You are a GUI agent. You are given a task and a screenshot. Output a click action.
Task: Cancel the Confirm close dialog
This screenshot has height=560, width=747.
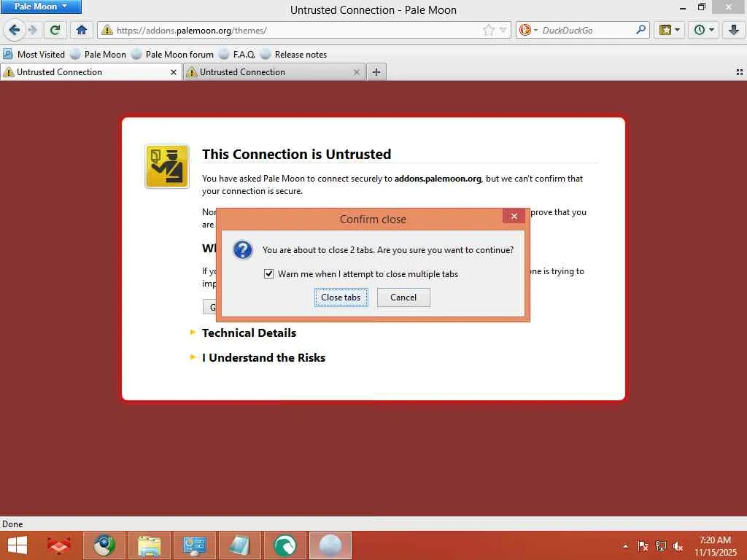pyautogui.click(x=403, y=297)
